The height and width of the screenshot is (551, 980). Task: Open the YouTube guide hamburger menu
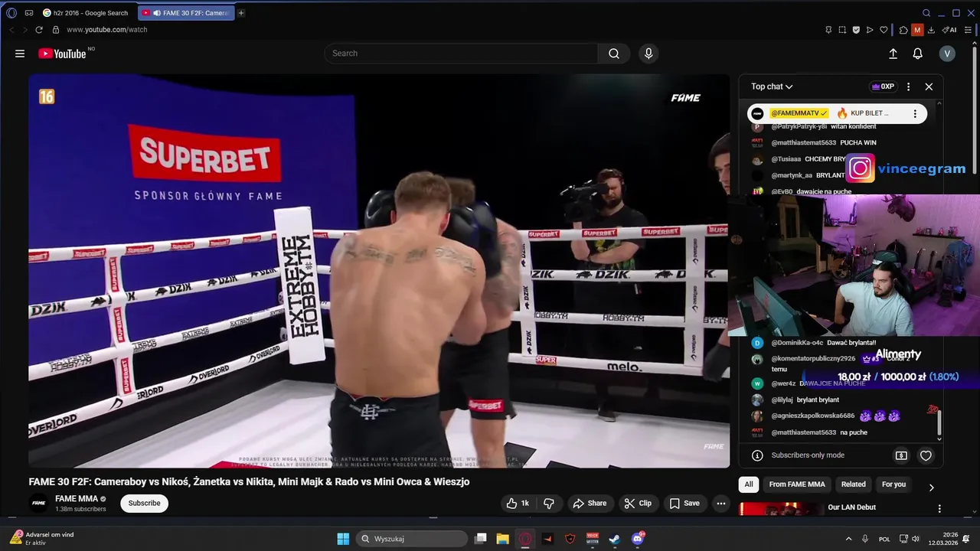[20, 54]
